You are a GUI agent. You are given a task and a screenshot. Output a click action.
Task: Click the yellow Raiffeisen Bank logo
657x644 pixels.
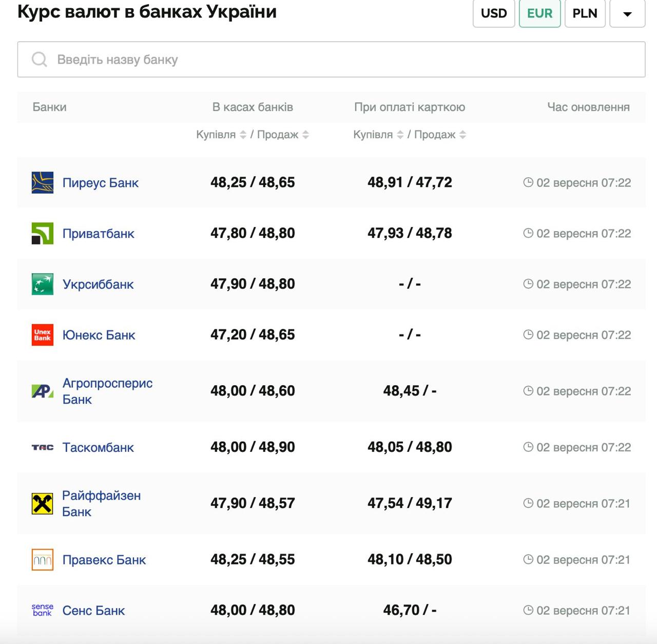[x=43, y=504]
